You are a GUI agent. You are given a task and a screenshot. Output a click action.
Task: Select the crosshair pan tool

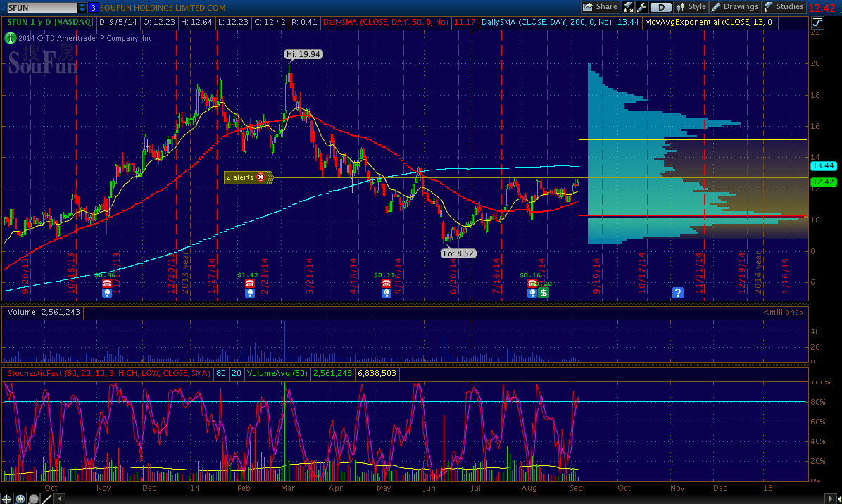[8, 498]
